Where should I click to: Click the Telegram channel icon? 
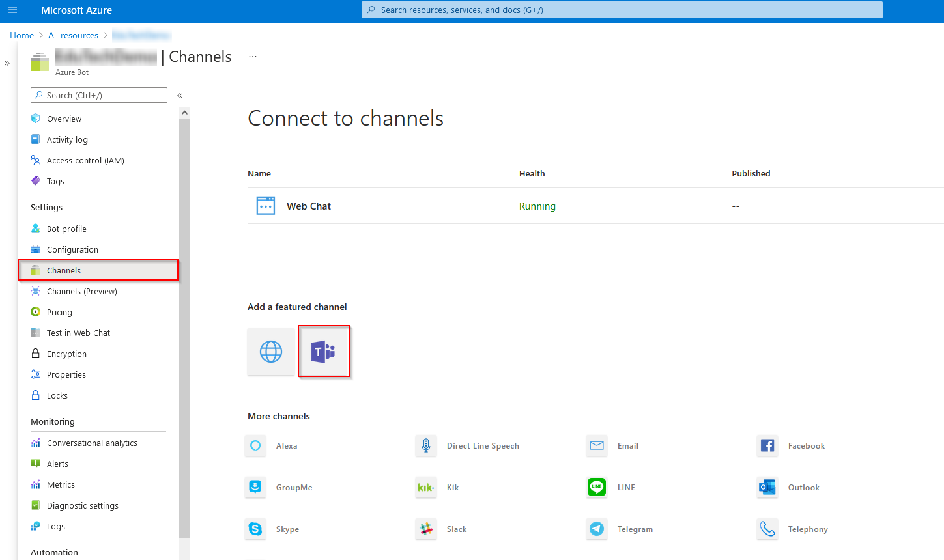pyautogui.click(x=597, y=529)
